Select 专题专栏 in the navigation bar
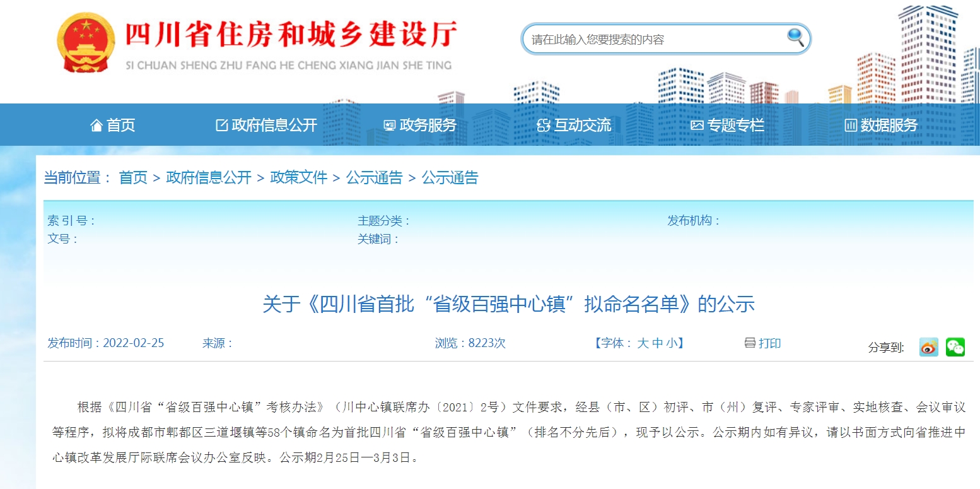This screenshot has width=980, height=489. (727, 126)
